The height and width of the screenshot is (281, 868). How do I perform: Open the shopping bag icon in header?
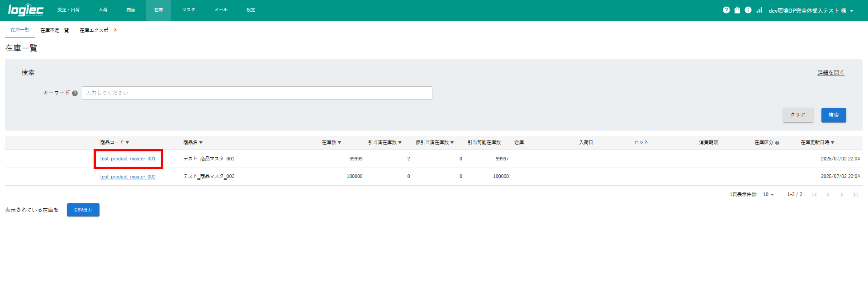coord(737,10)
